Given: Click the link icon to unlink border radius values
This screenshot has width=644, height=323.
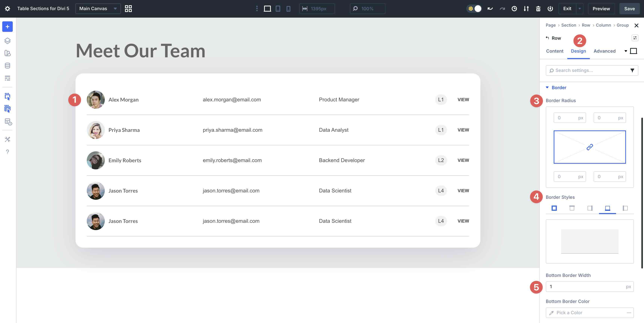Looking at the screenshot, I should click(x=589, y=147).
